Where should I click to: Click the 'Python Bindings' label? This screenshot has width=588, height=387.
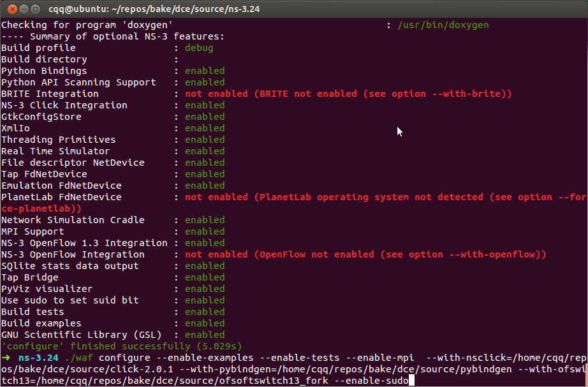coord(44,71)
